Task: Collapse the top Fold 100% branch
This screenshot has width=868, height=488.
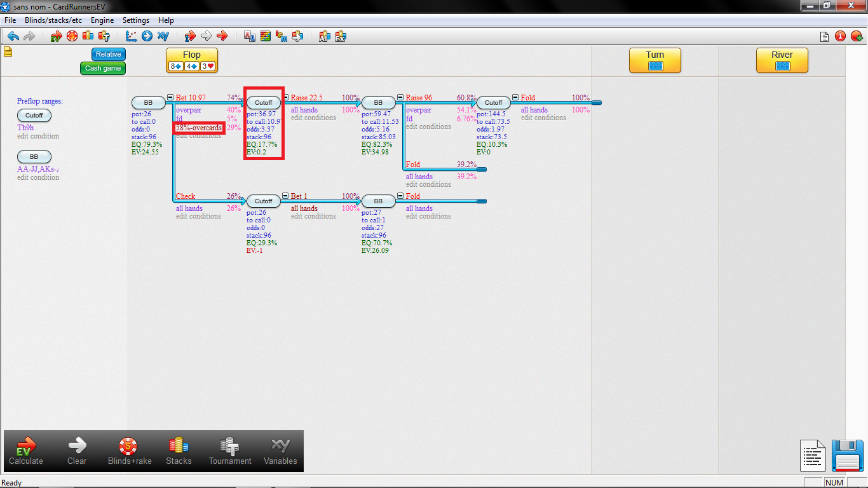Action: pos(515,98)
